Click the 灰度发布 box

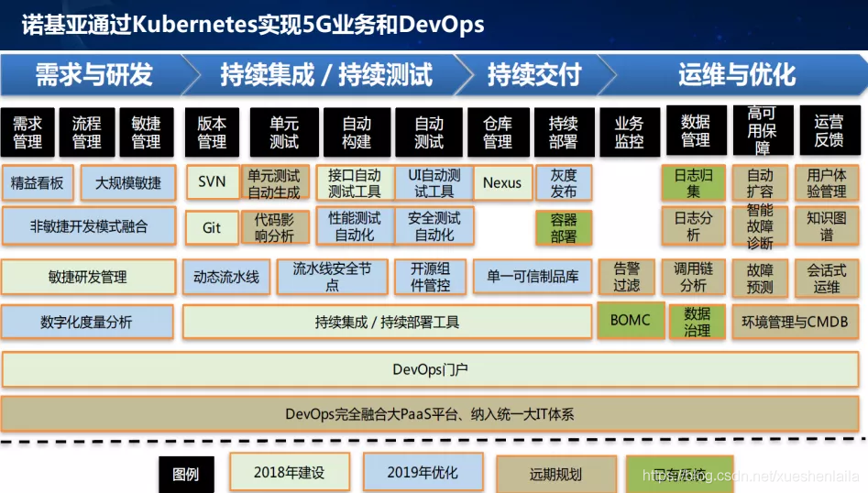point(564,183)
